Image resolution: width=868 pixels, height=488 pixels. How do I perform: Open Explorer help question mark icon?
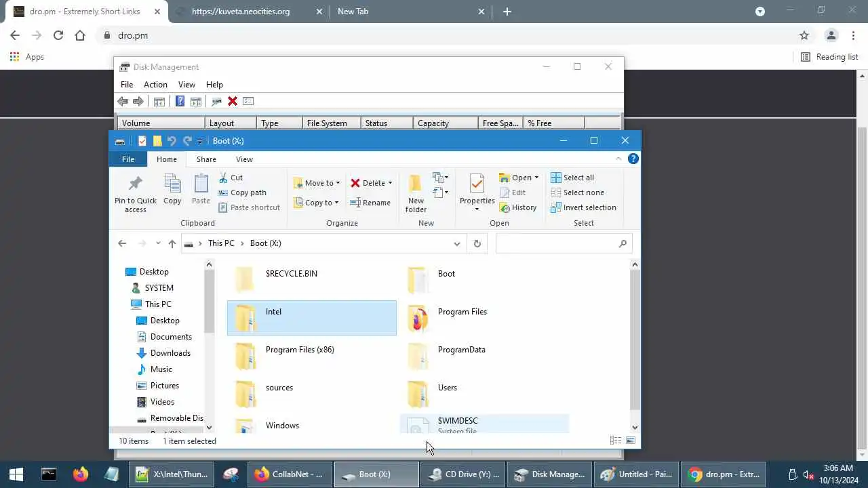pyautogui.click(x=633, y=159)
